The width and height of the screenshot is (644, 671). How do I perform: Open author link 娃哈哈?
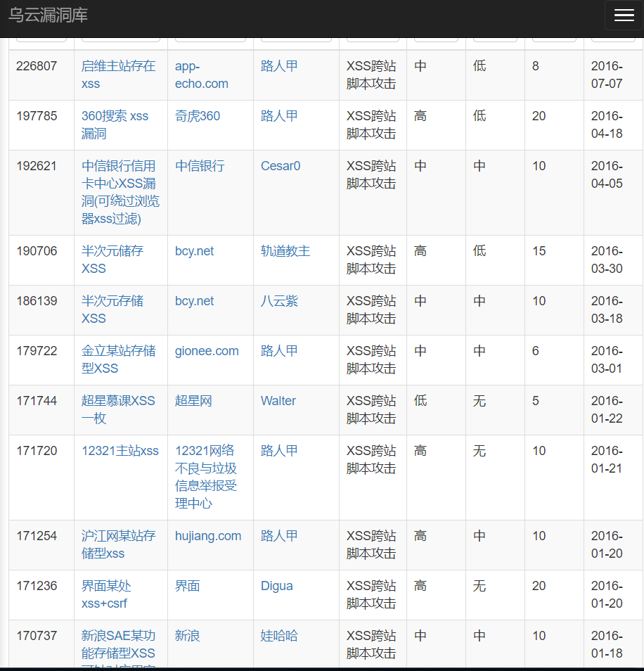[279, 636]
